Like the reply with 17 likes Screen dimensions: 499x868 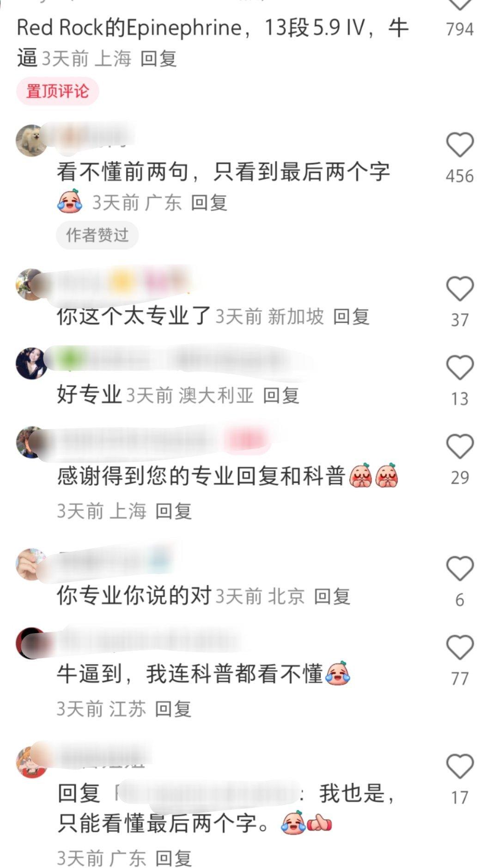[460, 766]
